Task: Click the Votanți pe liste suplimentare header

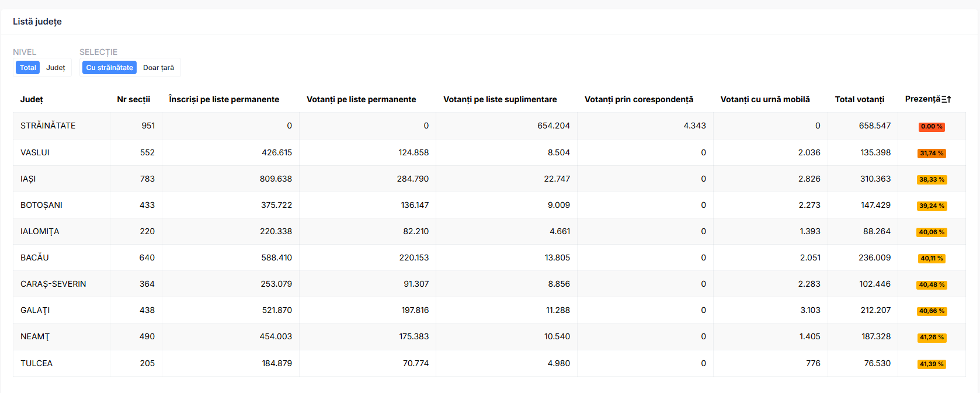Action: [x=500, y=99]
